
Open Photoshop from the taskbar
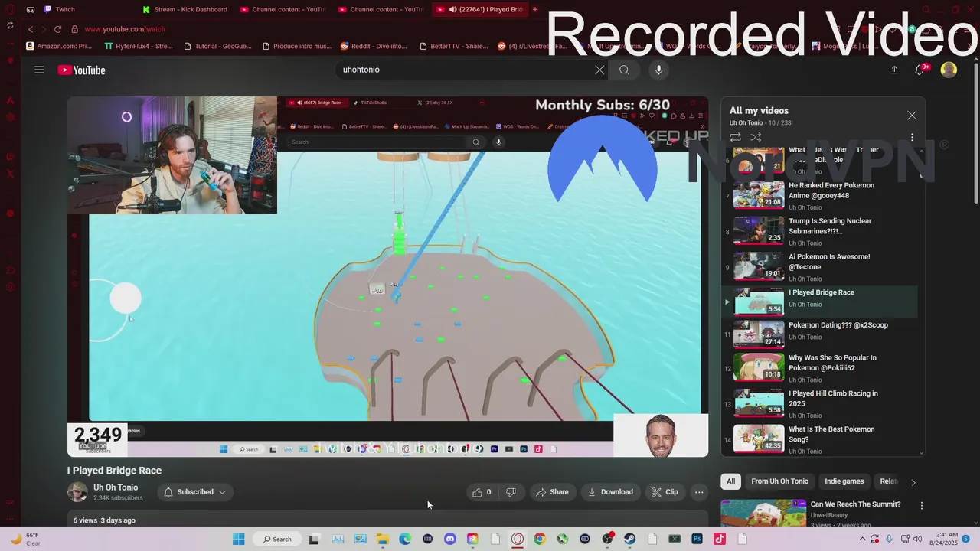[x=697, y=539]
